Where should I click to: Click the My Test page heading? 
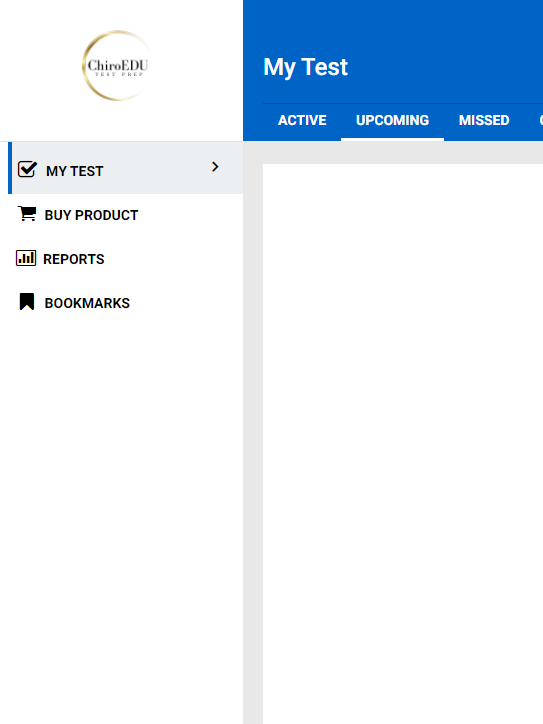coord(305,67)
